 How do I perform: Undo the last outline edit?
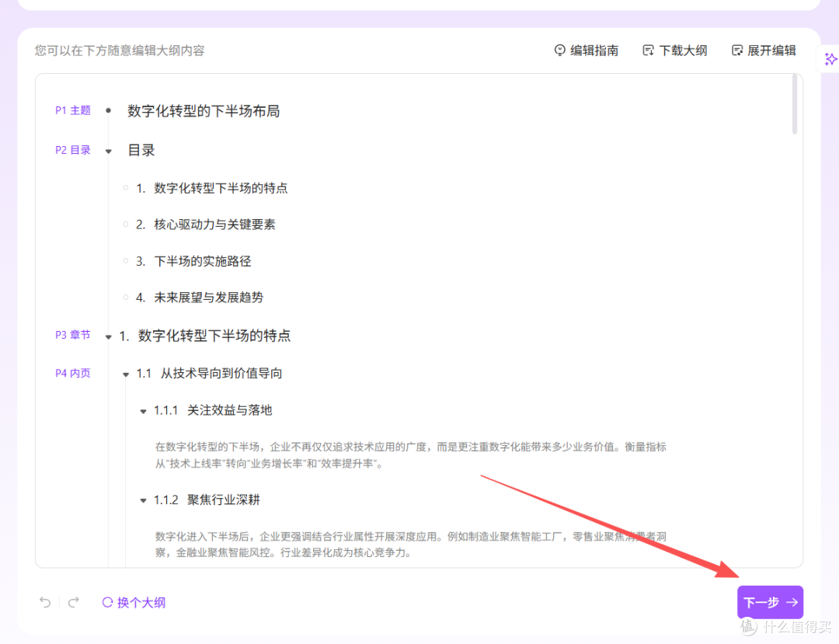tap(45, 602)
